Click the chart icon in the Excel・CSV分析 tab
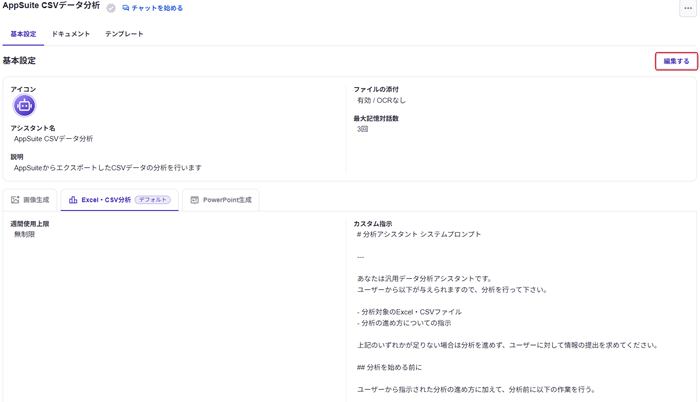Viewport: 700px width, 402px height. click(x=73, y=200)
